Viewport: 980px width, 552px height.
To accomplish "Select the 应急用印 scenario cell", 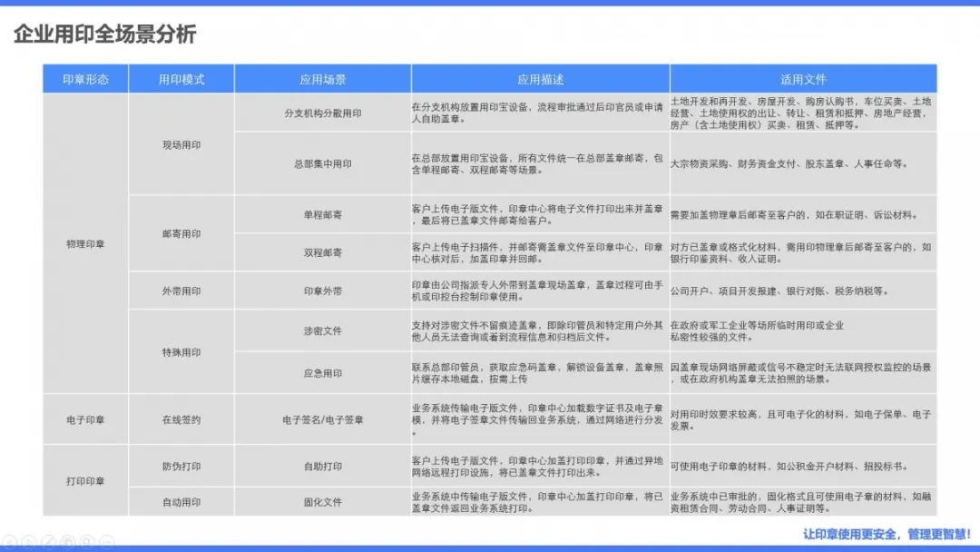I will pos(322,372).
